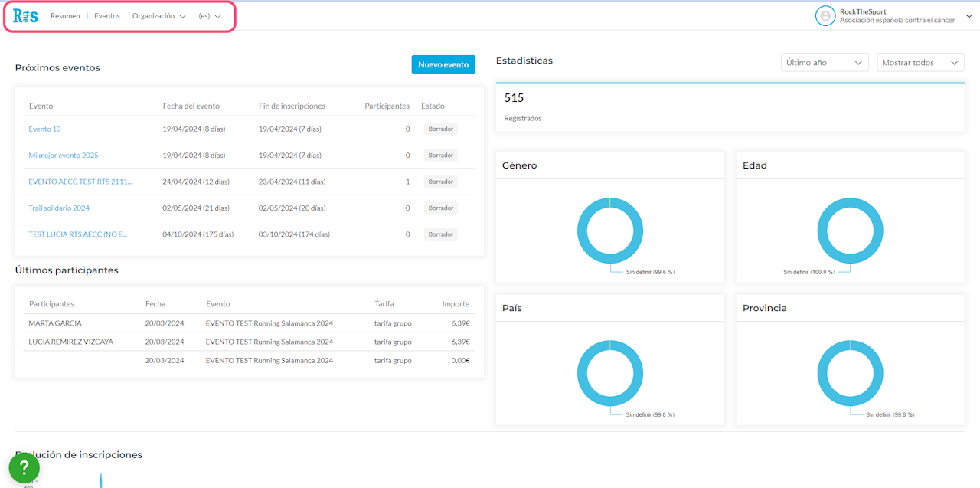The image size is (980, 488).
Task: Open Mi mejor evento 2025 link
Action: [64, 156]
